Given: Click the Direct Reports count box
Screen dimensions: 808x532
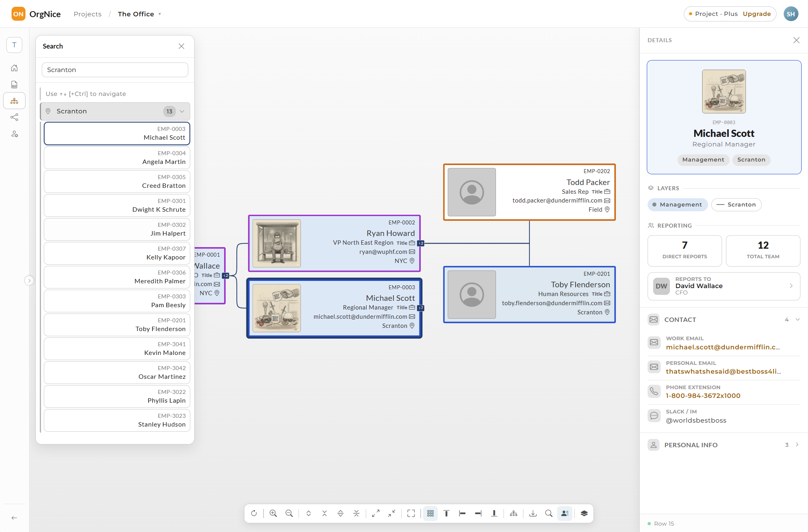Looking at the screenshot, I should [685, 251].
